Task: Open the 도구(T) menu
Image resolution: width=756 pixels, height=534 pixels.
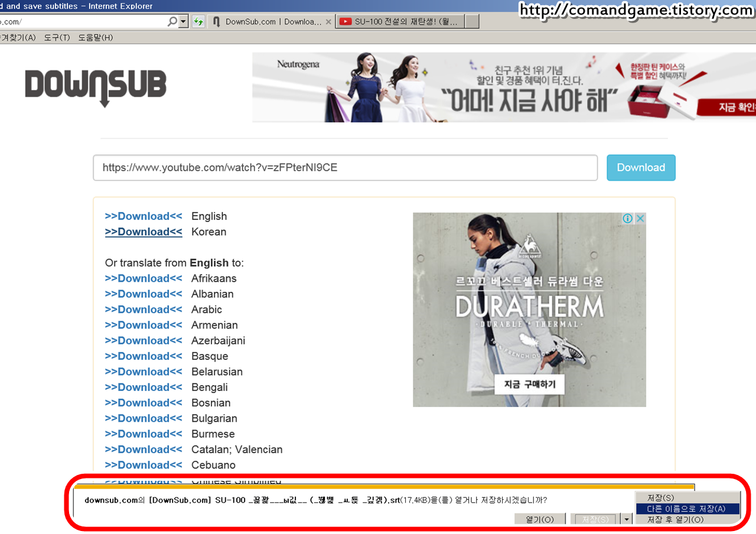Action: click(57, 38)
